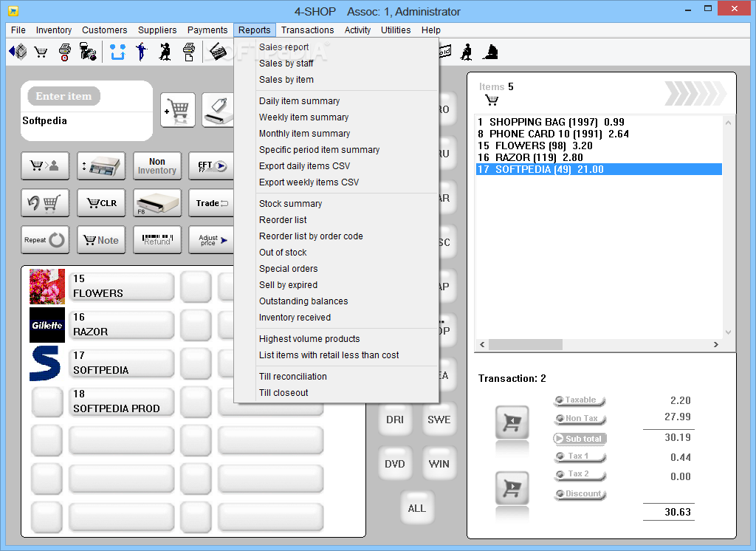Click the EFT F7 payment button
The height and width of the screenshot is (551, 756).
pyautogui.click(x=211, y=166)
